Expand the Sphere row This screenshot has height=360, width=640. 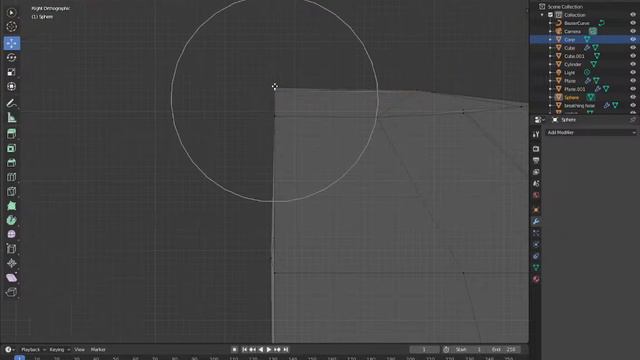(550, 97)
